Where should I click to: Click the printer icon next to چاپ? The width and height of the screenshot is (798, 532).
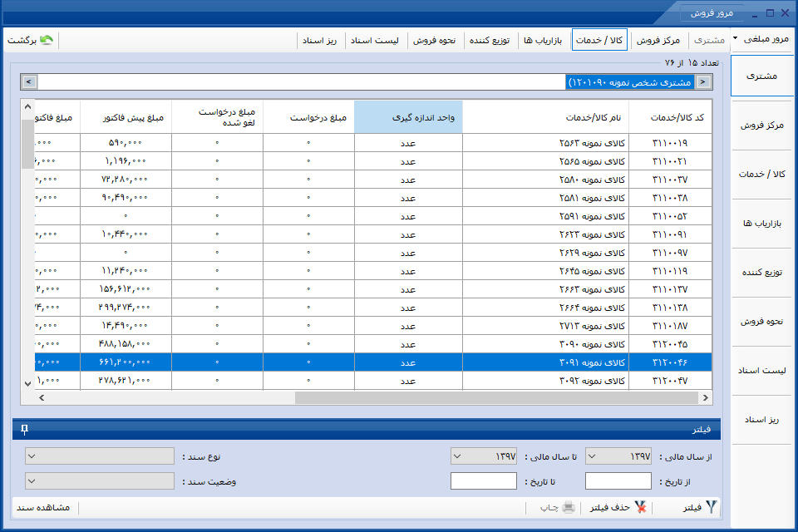click(569, 508)
